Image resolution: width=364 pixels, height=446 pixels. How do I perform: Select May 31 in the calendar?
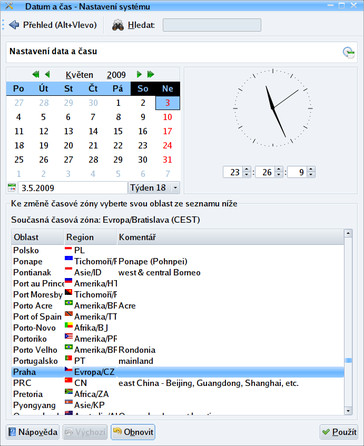coord(167,160)
